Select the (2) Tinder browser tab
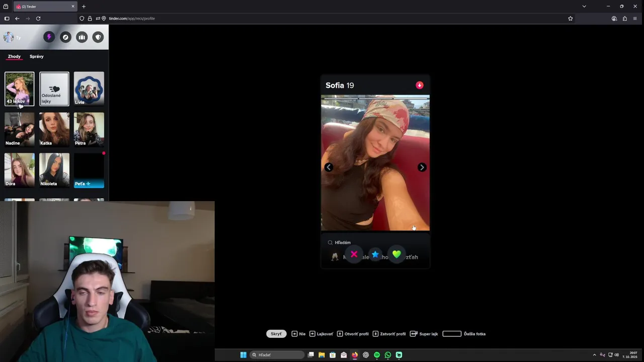The width and height of the screenshot is (644, 362). point(45,7)
